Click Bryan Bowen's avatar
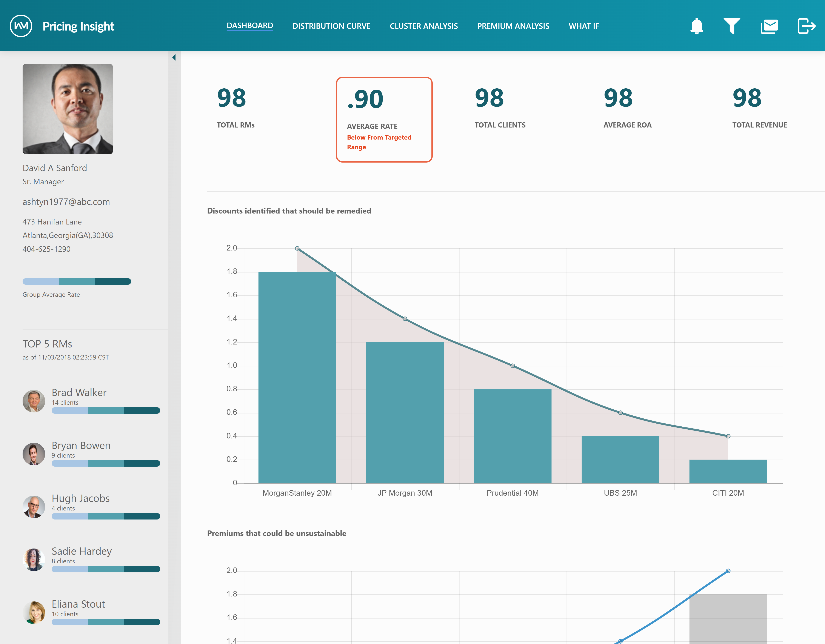This screenshot has height=644, width=825. pos(34,454)
